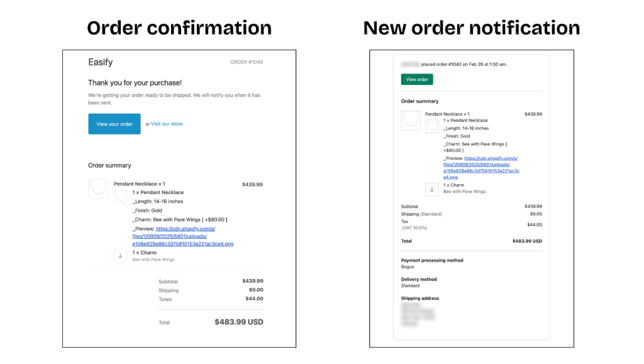Click the charm icon in order confirmation
The width and height of the screenshot is (644, 364).
120,256
